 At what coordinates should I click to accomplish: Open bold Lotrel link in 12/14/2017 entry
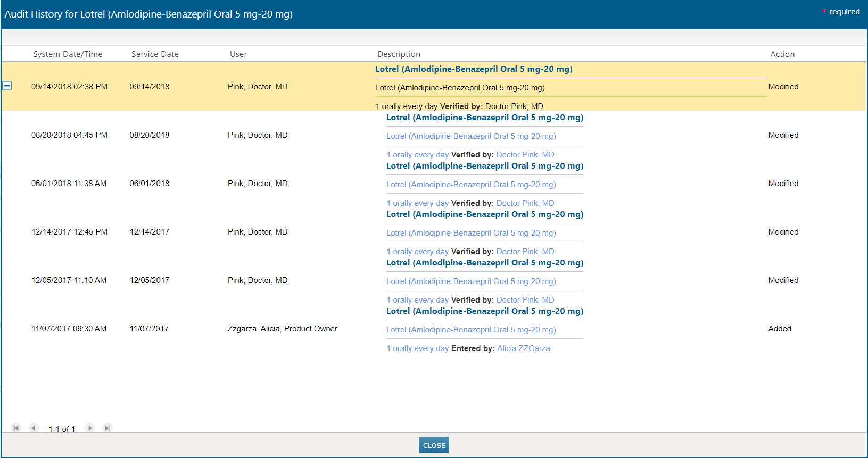click(484, 214)
